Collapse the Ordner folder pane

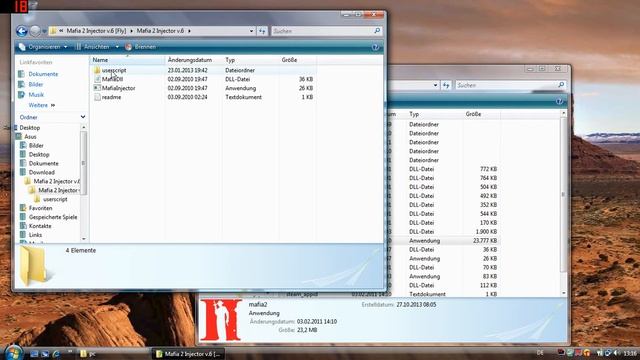[83, 117]
